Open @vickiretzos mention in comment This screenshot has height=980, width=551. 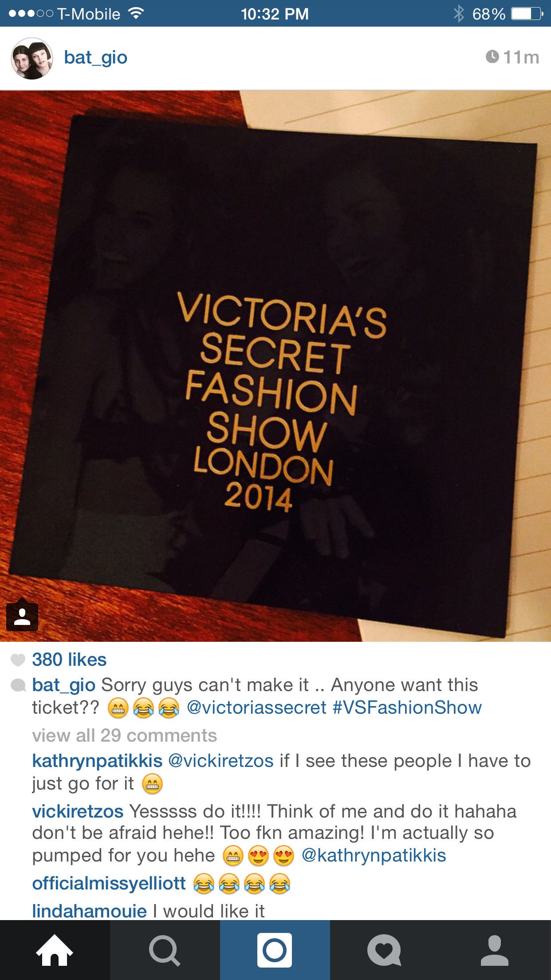[221, 761]
